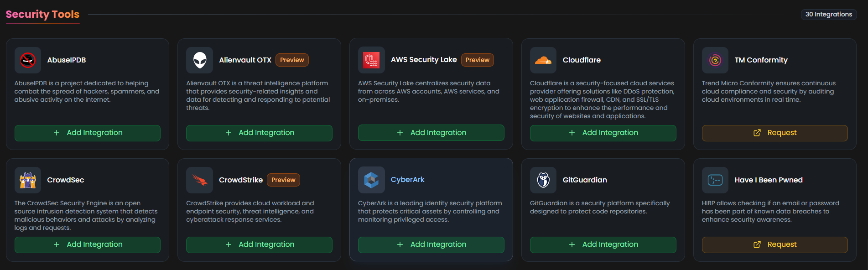Click the plus icon in AbuseIPDB Add Integration
868x270 pixels.
pyautogui.click(x=57, y=133)
